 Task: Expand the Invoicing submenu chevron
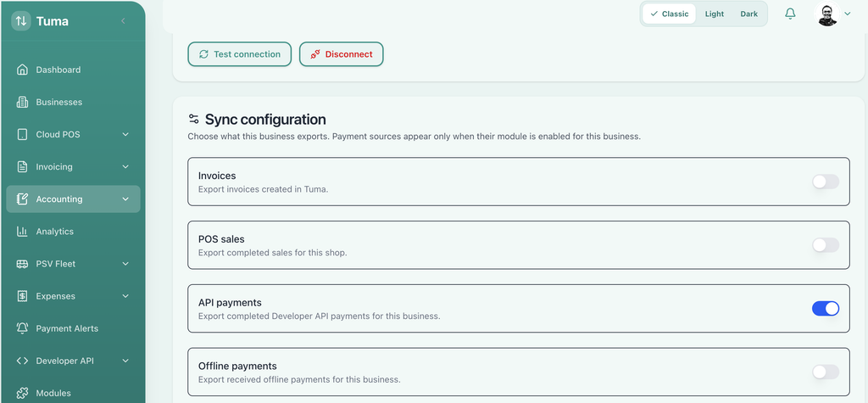pyautogui.click(x=125, y=167)
